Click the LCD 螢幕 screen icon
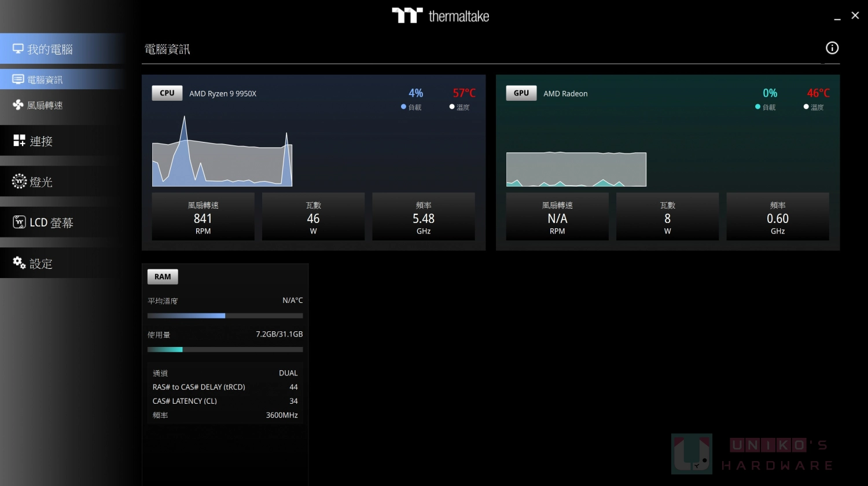The width and height of the screenshot is (868, 486). pyautogui.click(x=19, y=222)
